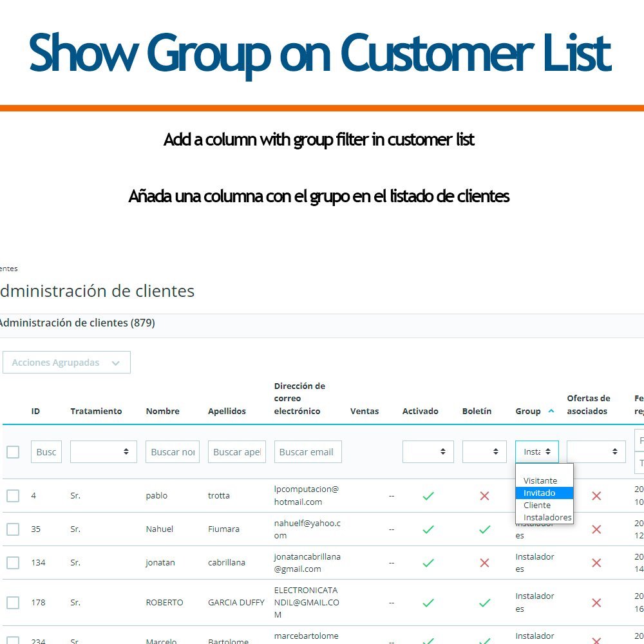
Task: Click Ofertas de asociados cross for pablo
Action: click(x=596, y=496)
